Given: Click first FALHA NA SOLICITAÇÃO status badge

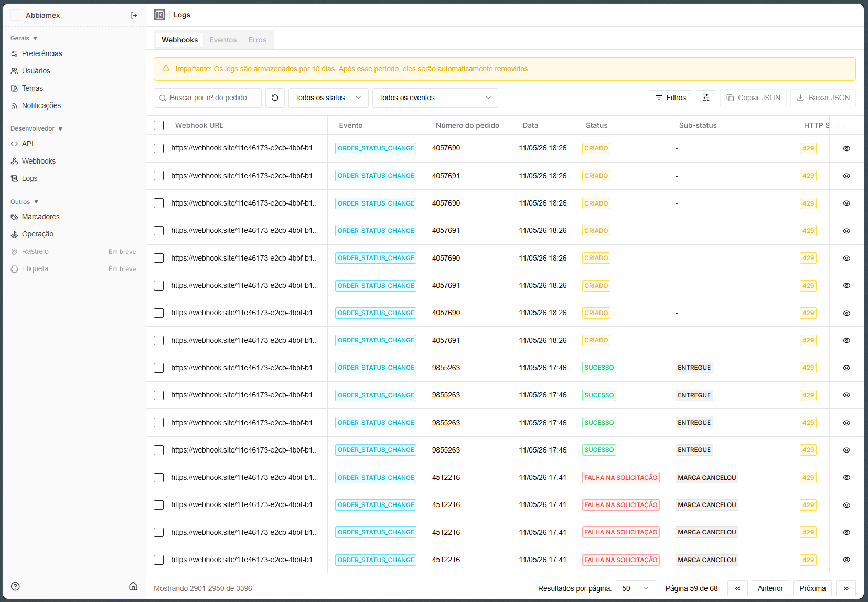Looking at the screenshot, I should tap(620, 478).
